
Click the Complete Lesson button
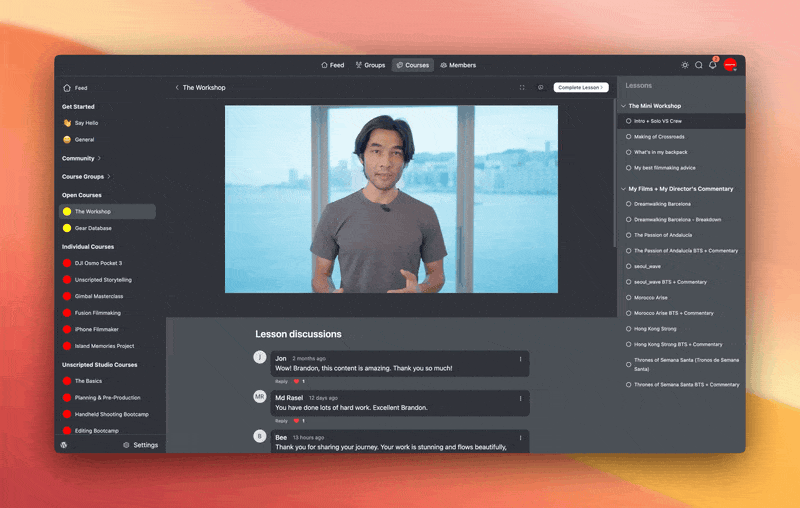[x=581, y=88]
